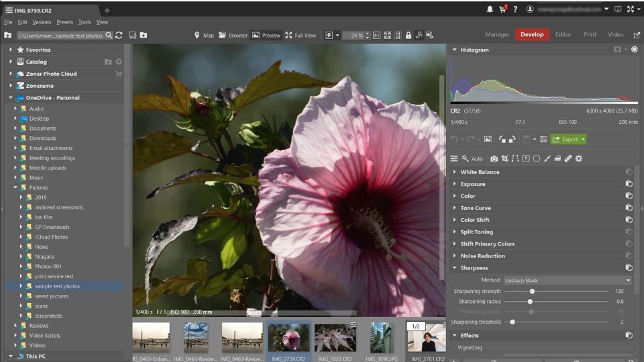Toggle the Sharpness section on/off icon
Screen dimensions: 644x362
coord(629,267)
